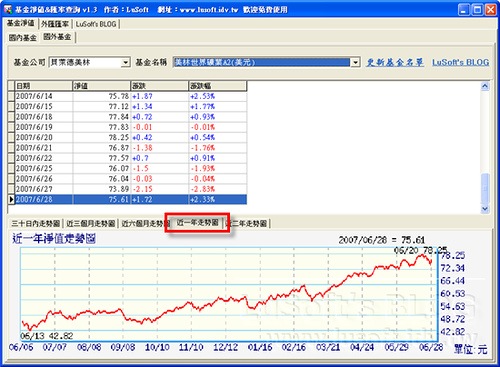500x367 pixels.
Task: Click the row selector arrow for 2007/6/28
Action: (11, 199)
